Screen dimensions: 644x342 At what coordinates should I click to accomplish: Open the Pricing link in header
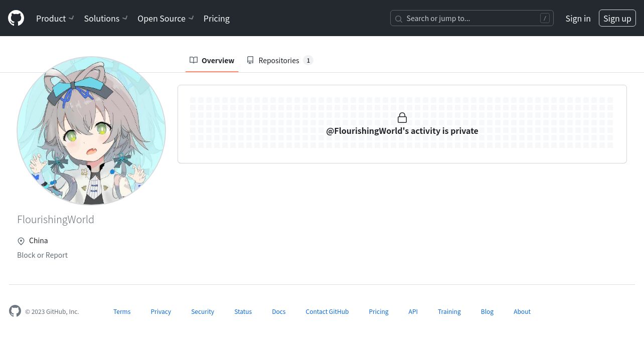click(217, 19)
